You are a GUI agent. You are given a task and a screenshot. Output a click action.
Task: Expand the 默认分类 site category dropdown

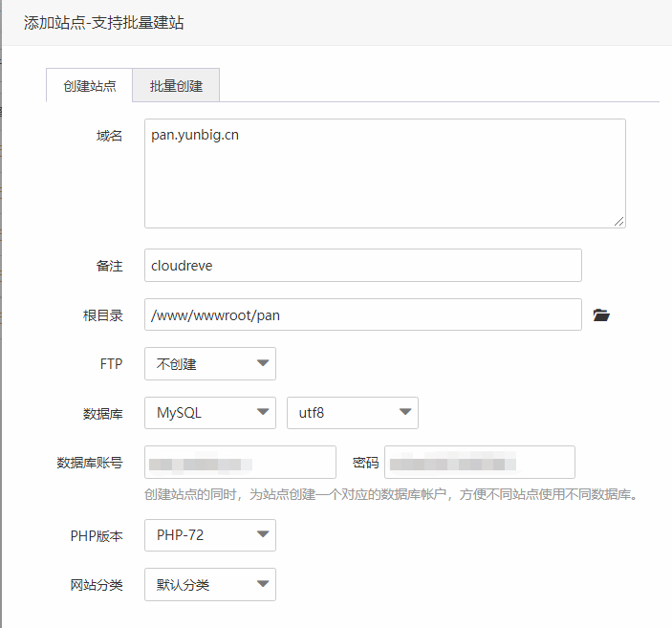[210, 585]
